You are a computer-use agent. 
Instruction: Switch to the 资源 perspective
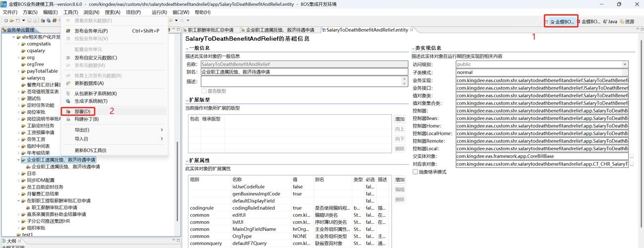627,22
